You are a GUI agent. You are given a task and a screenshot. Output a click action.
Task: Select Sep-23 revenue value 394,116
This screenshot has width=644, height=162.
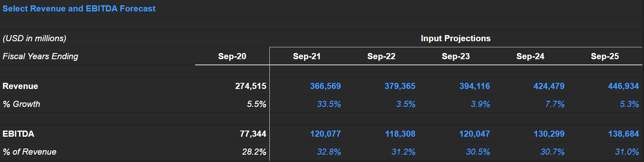(475, 86)
